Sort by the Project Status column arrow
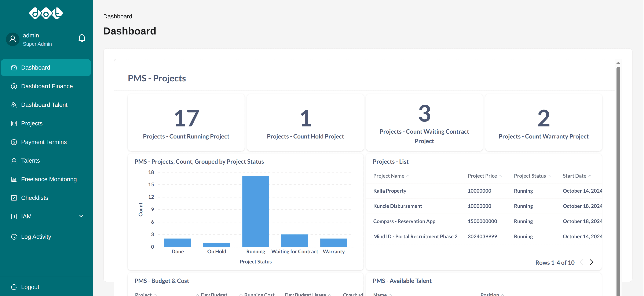The image size is (644, 296). tap(549, 176)
